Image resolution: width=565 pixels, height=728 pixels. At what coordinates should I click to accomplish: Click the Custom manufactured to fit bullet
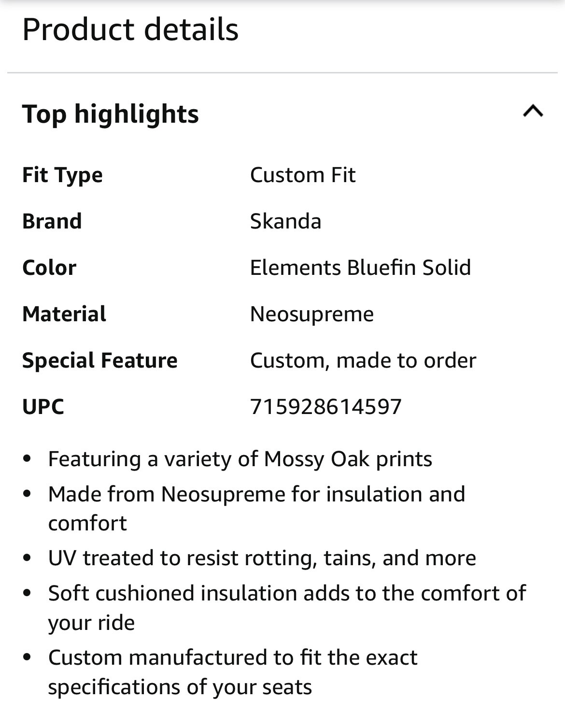(233, 672)
